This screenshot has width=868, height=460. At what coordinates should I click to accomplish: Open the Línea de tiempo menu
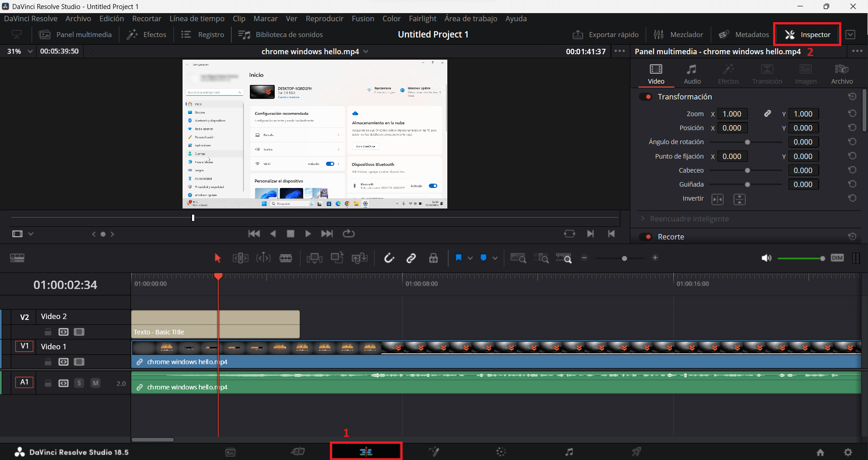click(x=197, y=19)
